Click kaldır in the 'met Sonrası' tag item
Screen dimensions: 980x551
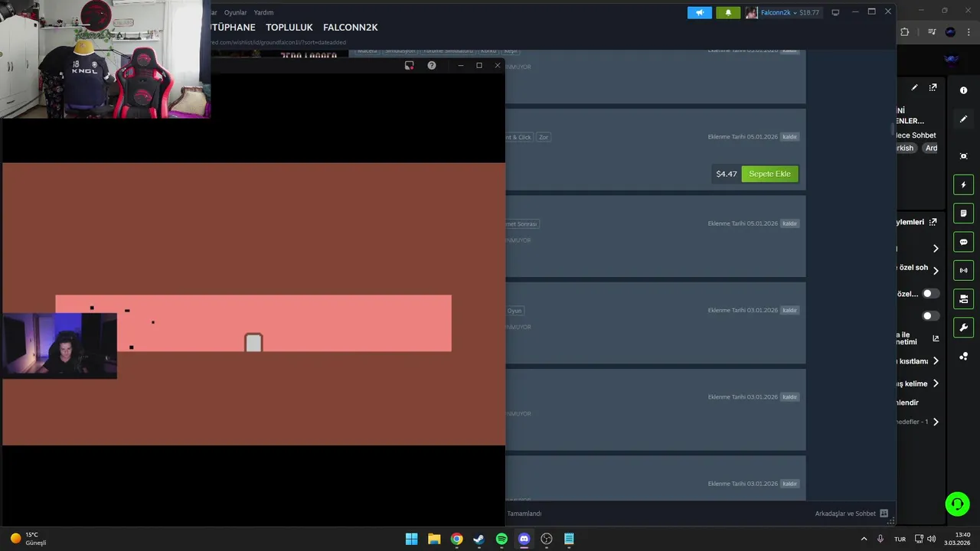(789, 223)
